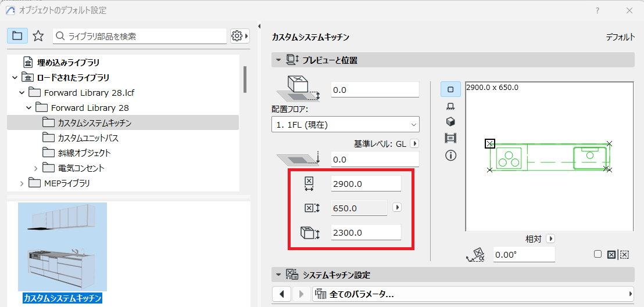Expand the MEPライブラリ folder
The width and height of the screenshot is (644, 307).
click(x=22, y=183)
